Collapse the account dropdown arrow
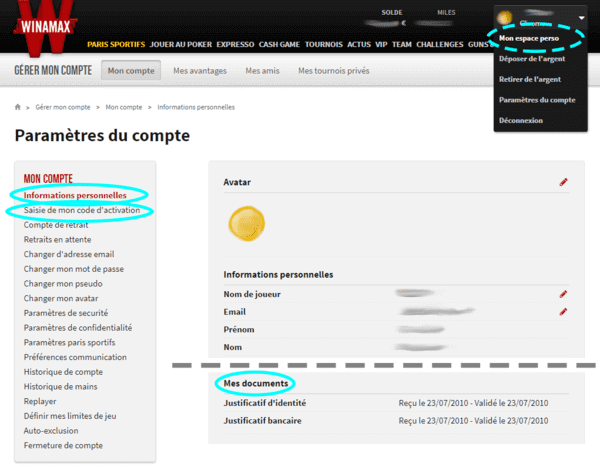The image size is (600, 470). 581,18
